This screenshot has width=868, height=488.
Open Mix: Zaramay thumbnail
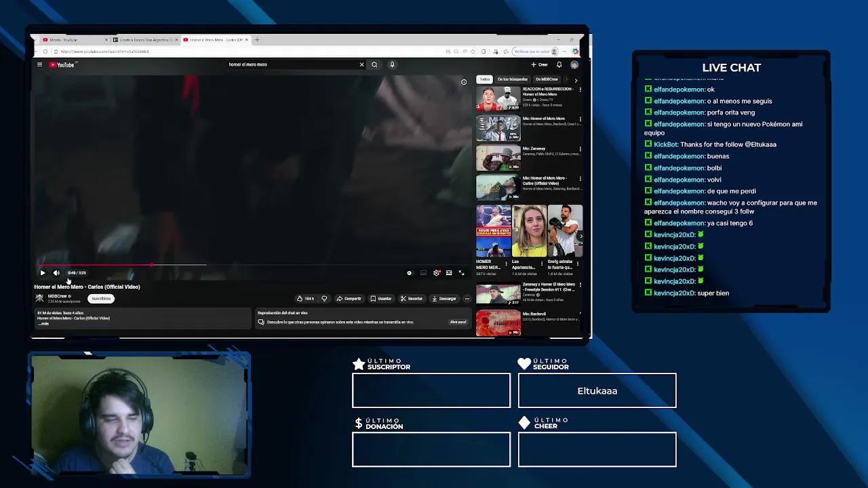(498, 158)
